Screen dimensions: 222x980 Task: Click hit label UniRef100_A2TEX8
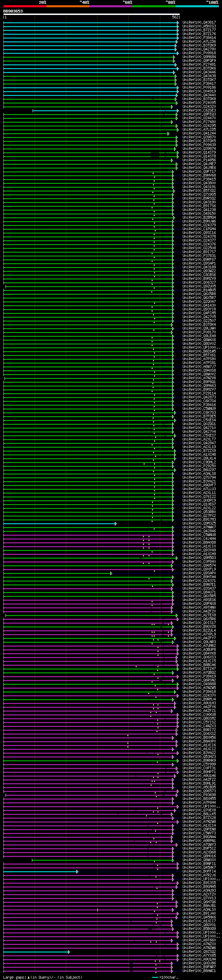199,615
